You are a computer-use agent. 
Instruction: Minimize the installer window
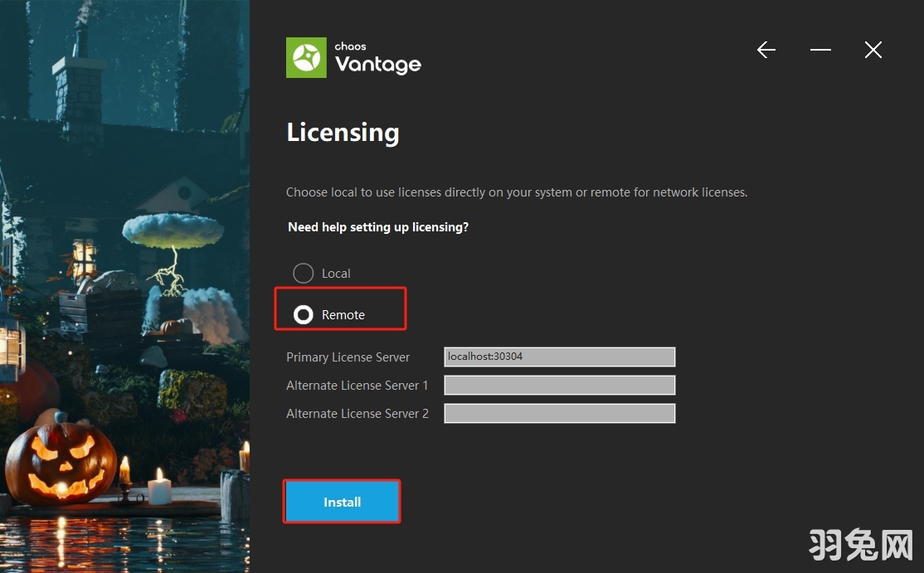819,50
